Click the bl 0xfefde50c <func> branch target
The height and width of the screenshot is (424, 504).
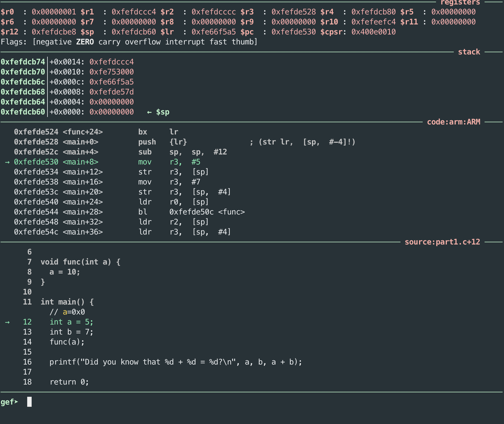(x=207, y=212)
